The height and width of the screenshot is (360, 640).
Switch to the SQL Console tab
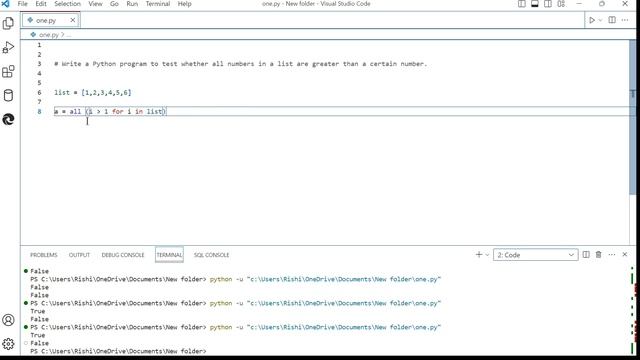tap(211, 255)
